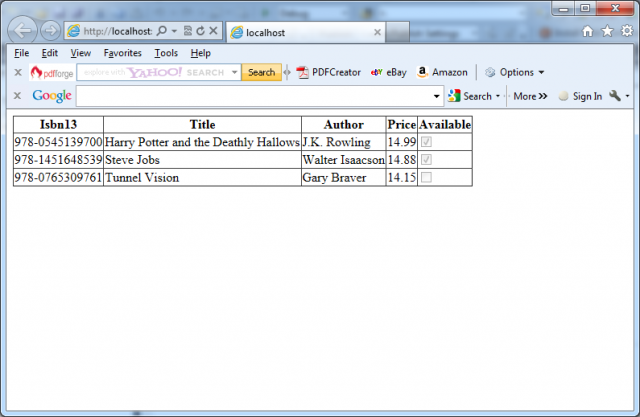Launch PDFCreator from the toolbar

329,72
